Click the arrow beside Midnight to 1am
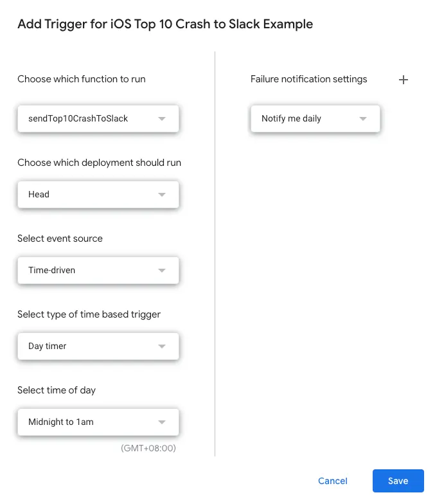This screenshot has width=435, height=504. (x=162, y=422)
